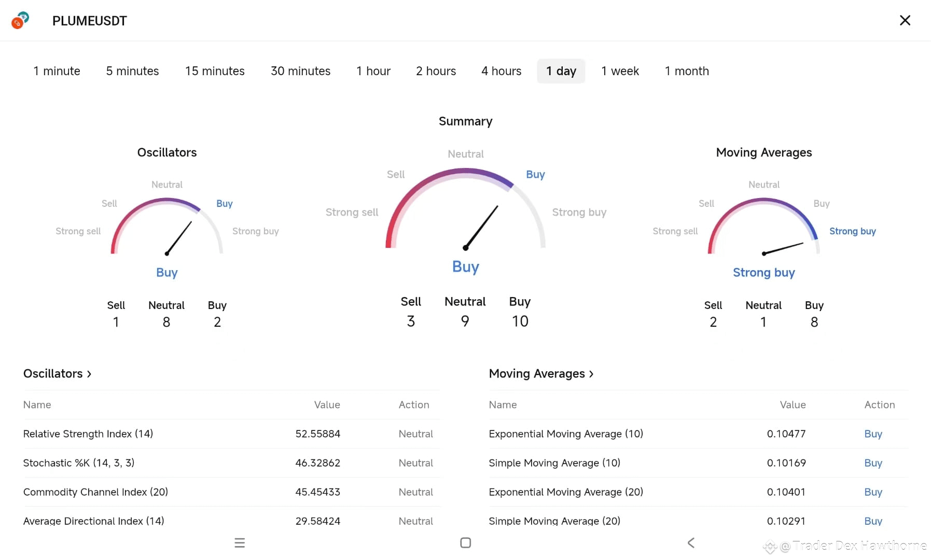The image size is (931, 560).
Task: Tap the Android recent apps menu icon
Action: coord(240,543)
